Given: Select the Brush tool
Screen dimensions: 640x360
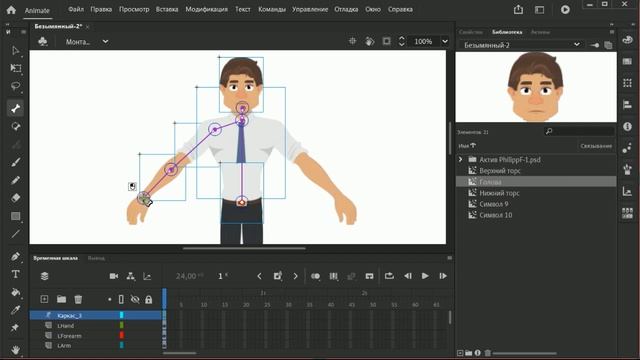Looking at the screenshot, I should [16, 162].
